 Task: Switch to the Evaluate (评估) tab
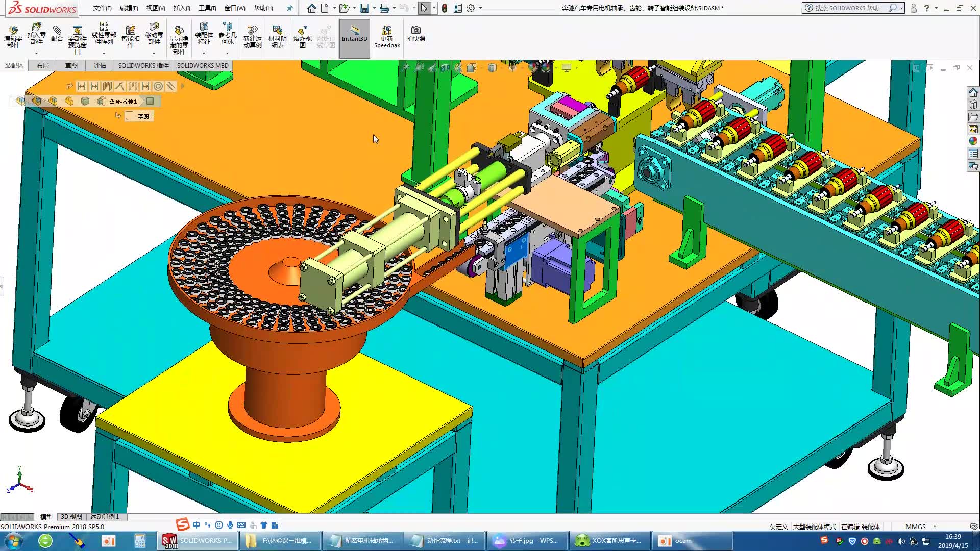pos(100,65)
